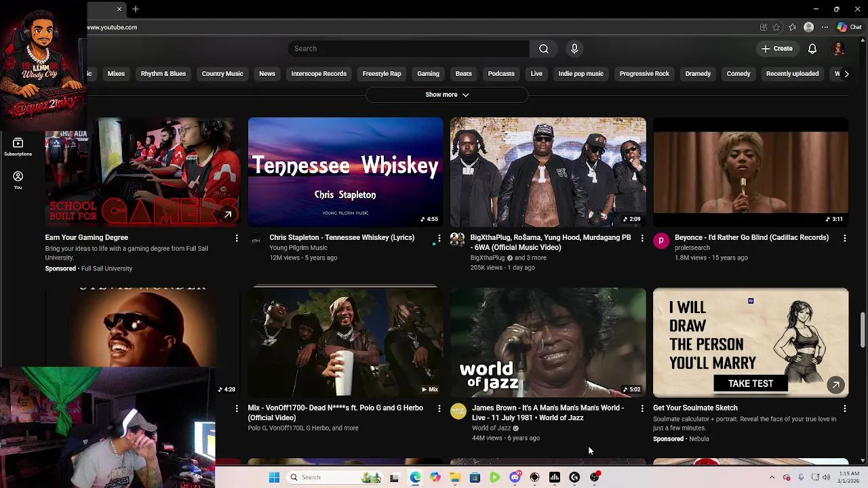
Task: Open Edge settings and more menu
Action: [x=825, y=27]
